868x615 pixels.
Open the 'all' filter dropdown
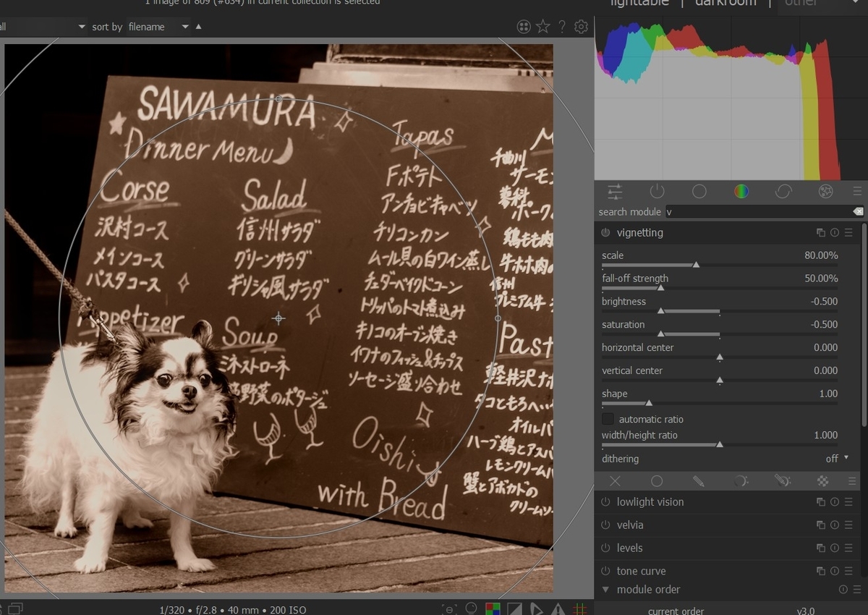[x=43, y=27]
